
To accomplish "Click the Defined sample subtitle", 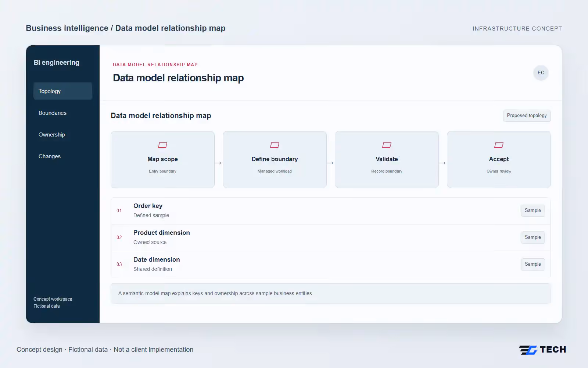I will [x=151, y=215].
